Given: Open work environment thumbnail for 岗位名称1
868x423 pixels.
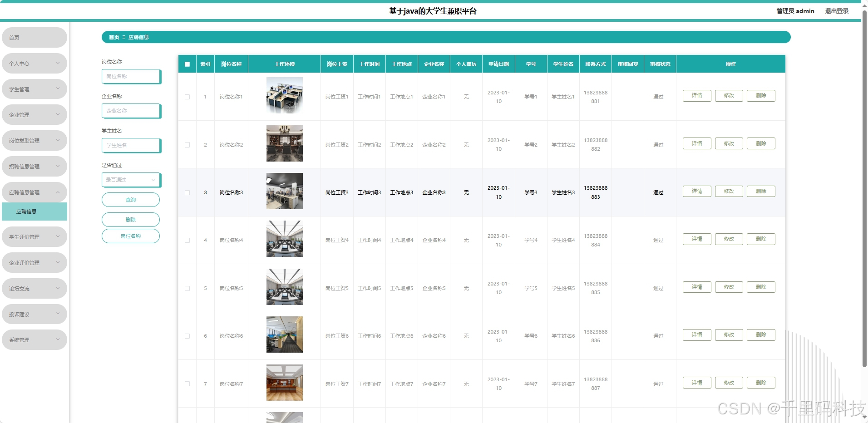Looking at the screenshot, I should coord(285,95).
